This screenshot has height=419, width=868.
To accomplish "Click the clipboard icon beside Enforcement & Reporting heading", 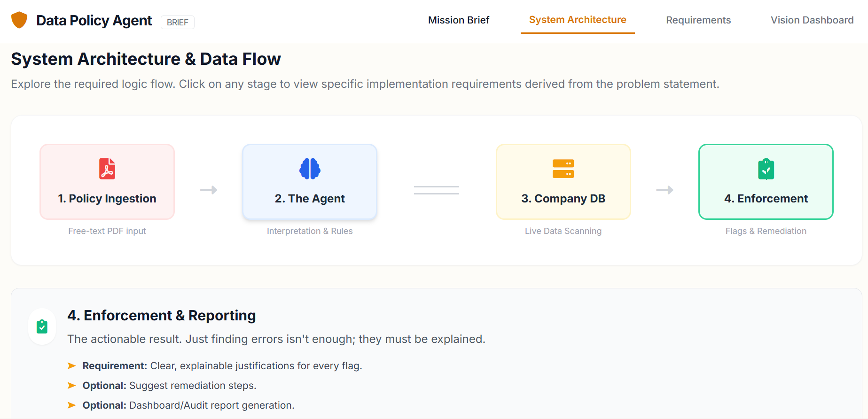I will coord(42,326).
